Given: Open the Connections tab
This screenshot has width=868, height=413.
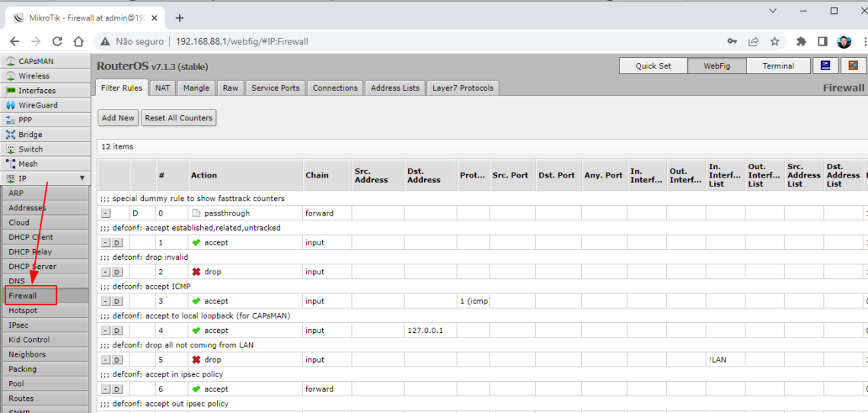Looking at the screenshot, I should point(336,88).
